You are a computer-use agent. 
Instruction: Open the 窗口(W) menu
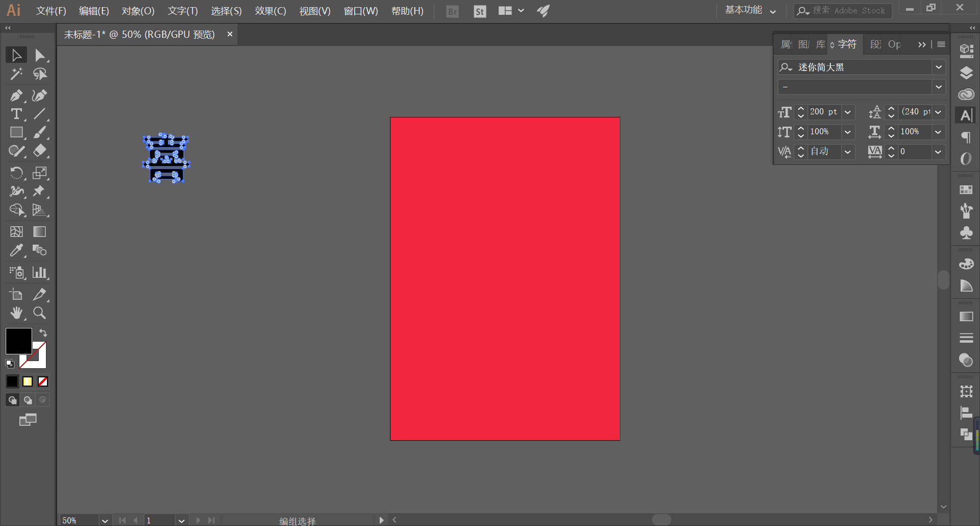point(361,11)
